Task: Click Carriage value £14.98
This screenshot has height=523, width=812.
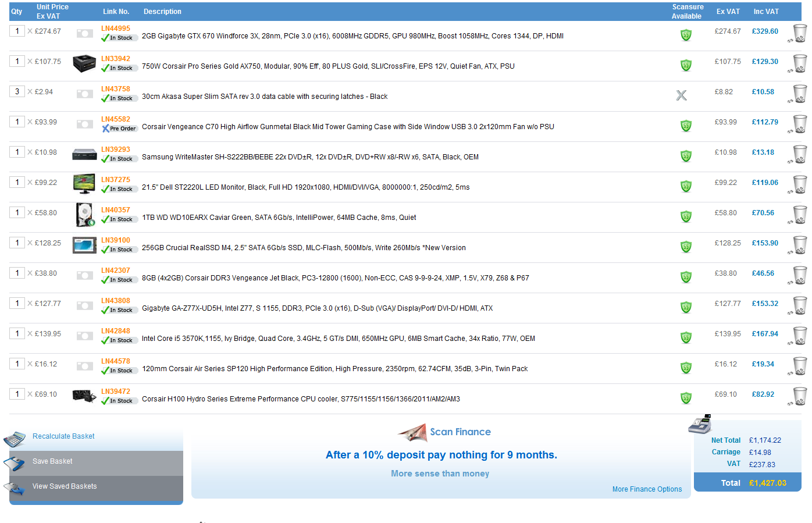Action: pos(760,453)
